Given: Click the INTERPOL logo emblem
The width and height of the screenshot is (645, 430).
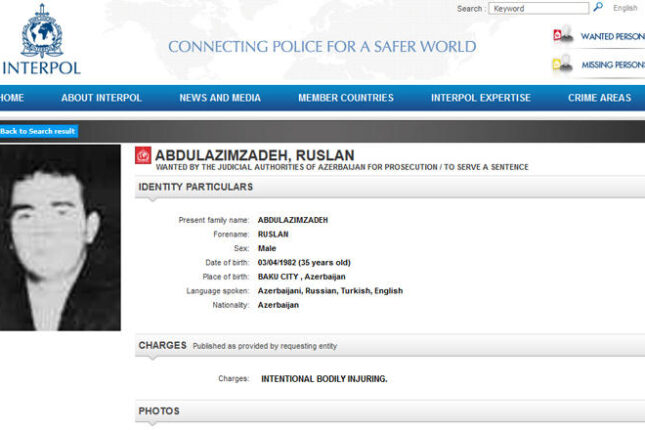Looking at the screenshot, I should [x=42, y=31].
